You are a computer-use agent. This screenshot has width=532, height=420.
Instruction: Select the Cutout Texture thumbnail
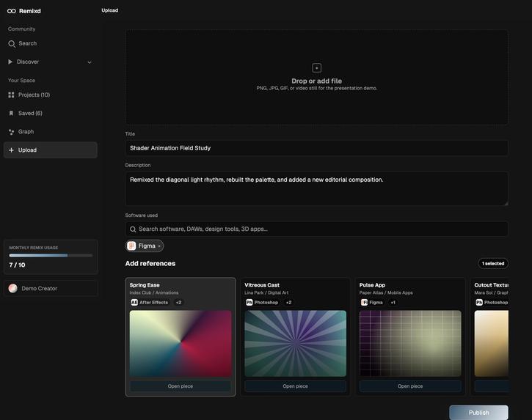pos(492,343)
